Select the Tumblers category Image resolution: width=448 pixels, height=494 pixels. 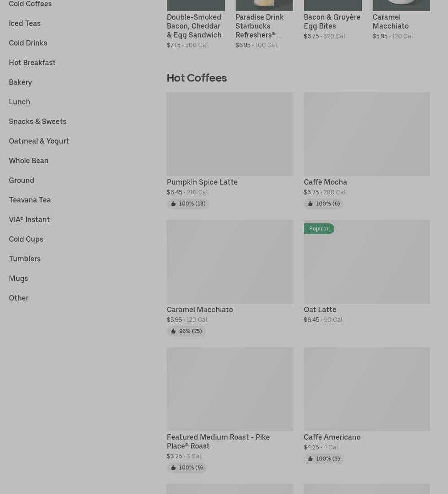[25, 259]
